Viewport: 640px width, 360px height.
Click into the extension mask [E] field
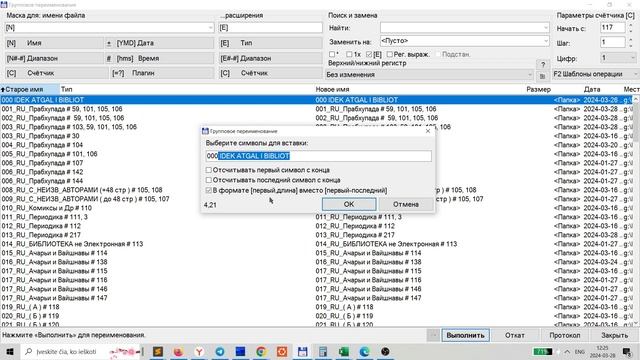tap(271, 28)
